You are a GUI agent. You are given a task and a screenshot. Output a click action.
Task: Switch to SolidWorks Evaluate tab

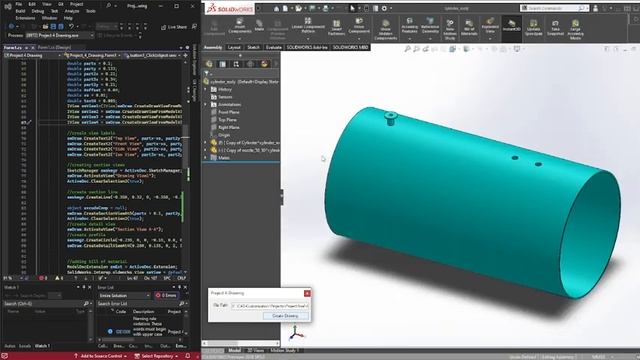273,47
